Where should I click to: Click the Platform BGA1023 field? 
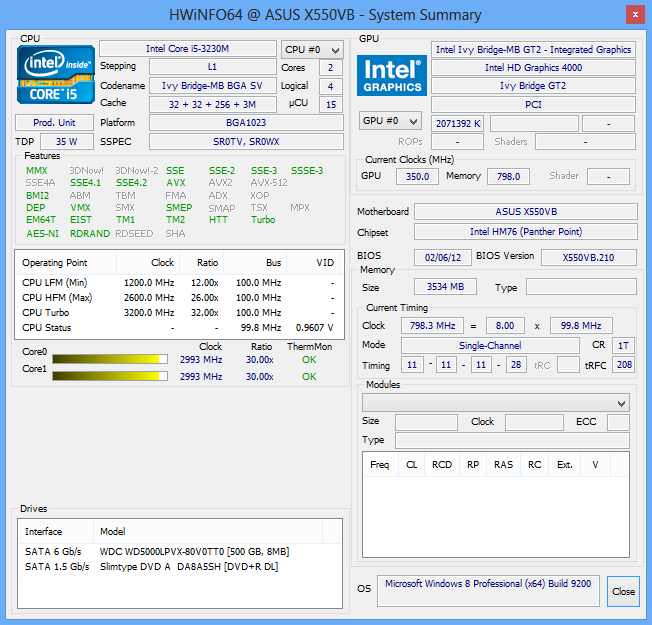246,123
